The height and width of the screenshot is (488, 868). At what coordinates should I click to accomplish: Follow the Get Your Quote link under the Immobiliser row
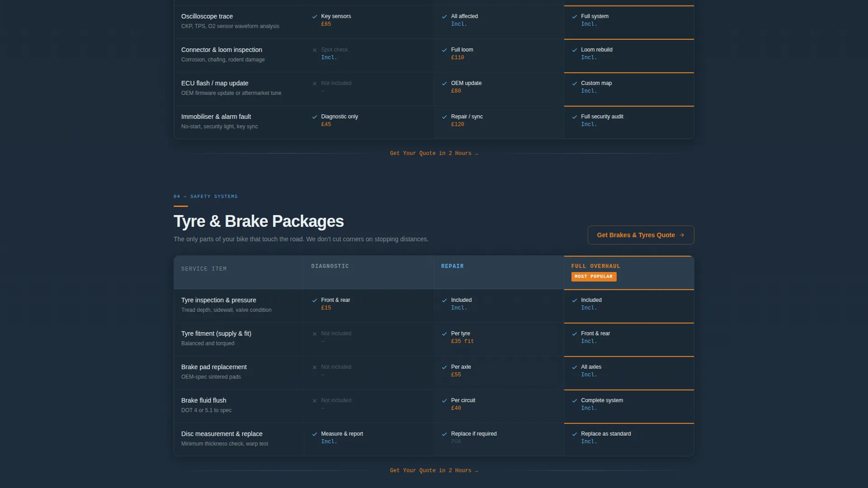click(x=434, y=153)
